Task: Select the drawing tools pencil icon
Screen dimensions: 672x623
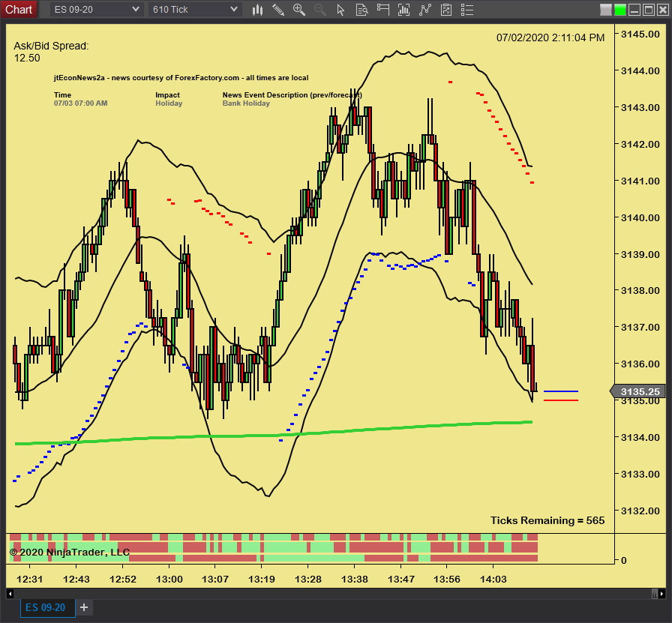Action: click(278, 10)
